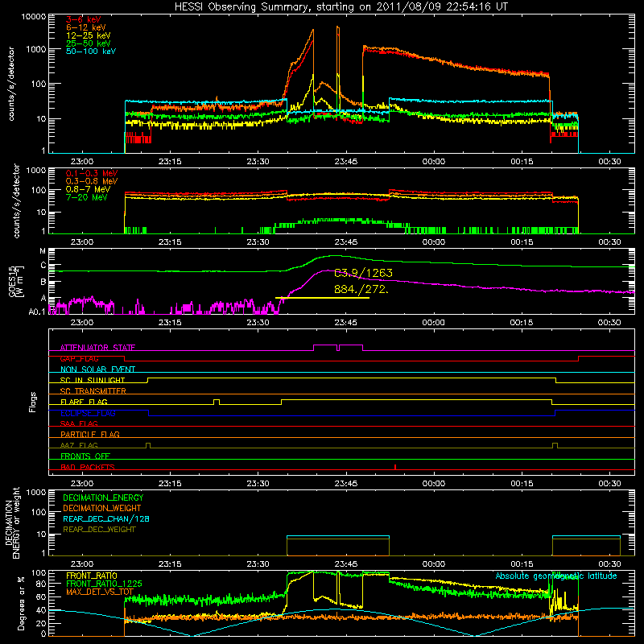Click the ATTENUATOR_STATE flag label
This screenshot has width=644, height=644.
tap(97, 348)
